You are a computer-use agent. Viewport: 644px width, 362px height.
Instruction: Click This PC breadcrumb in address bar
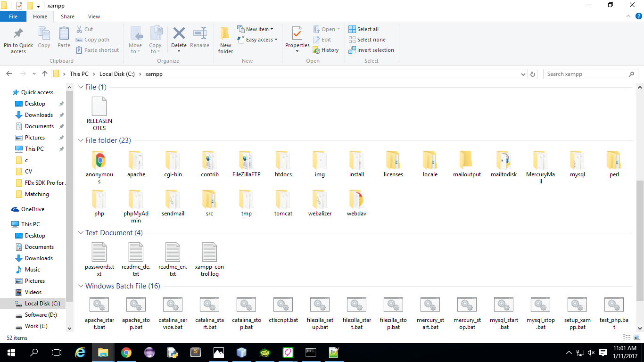coord(79,74)
